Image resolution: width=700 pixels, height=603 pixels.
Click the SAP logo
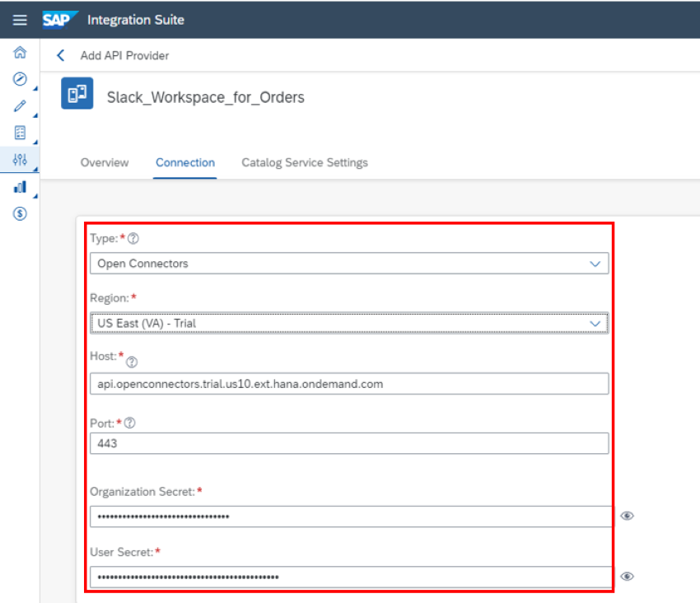point(60,20)
